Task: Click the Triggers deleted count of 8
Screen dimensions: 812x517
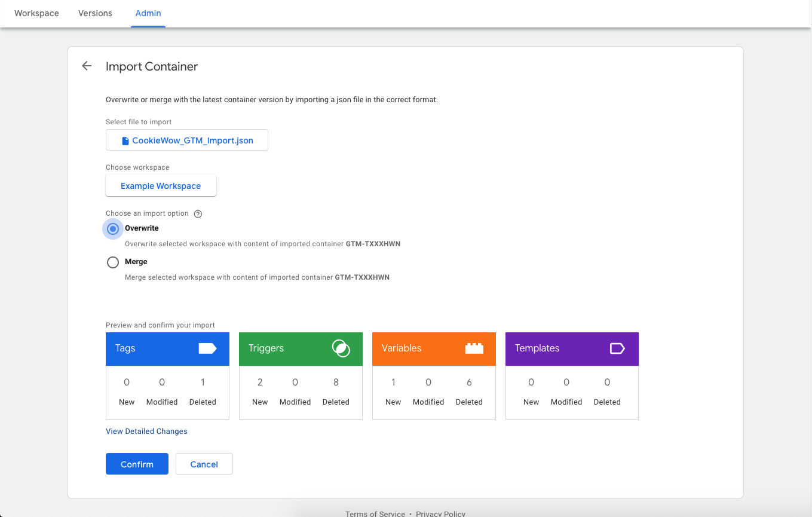Action: tap(336, 383)
